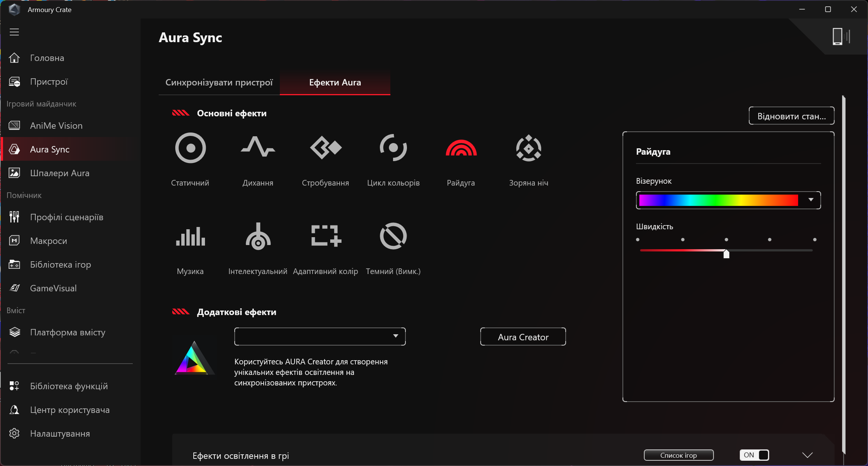The height and width of the screenshot is (466, 868).
Task: Select Adaptive color (Адаптивний колір) effect
Action: (325, 236)
